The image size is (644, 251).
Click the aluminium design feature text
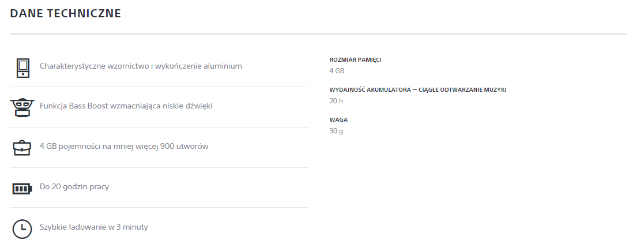(141, 66)
